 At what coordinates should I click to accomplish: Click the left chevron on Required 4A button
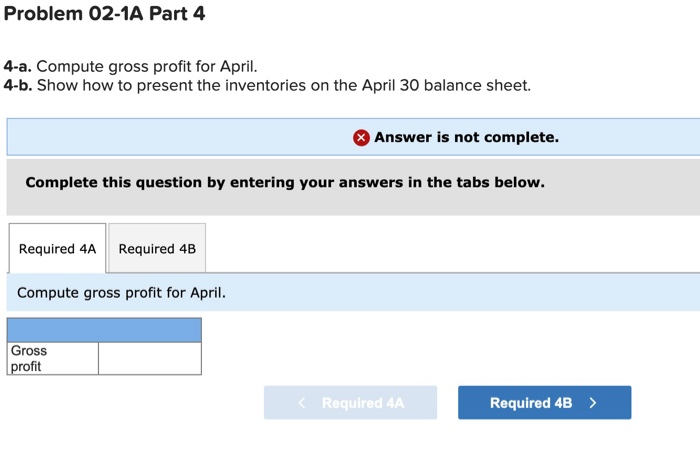(x=302, y=403)
